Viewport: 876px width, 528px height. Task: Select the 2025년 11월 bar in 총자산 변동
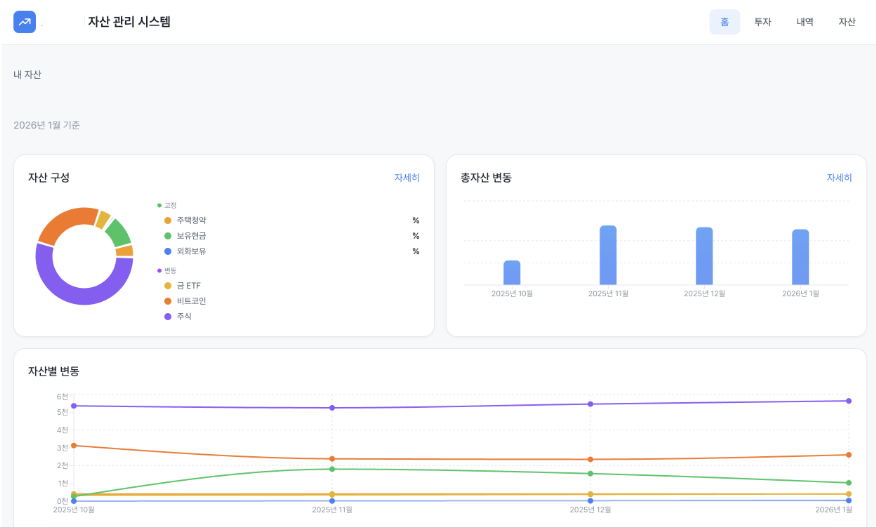pyautogui.click(x=608, y=255)
